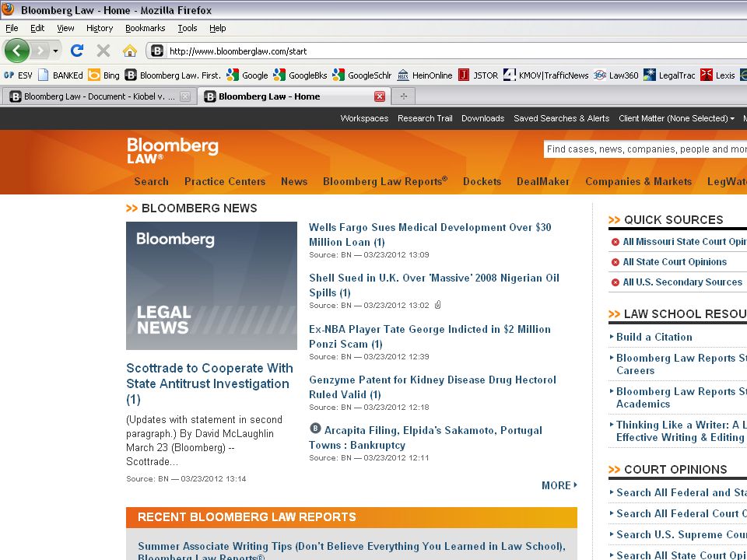The height and width of the screenshot is (560, 747).
Task: Click the Bloomberg Law logo
Action: click(x=173, y=150)
